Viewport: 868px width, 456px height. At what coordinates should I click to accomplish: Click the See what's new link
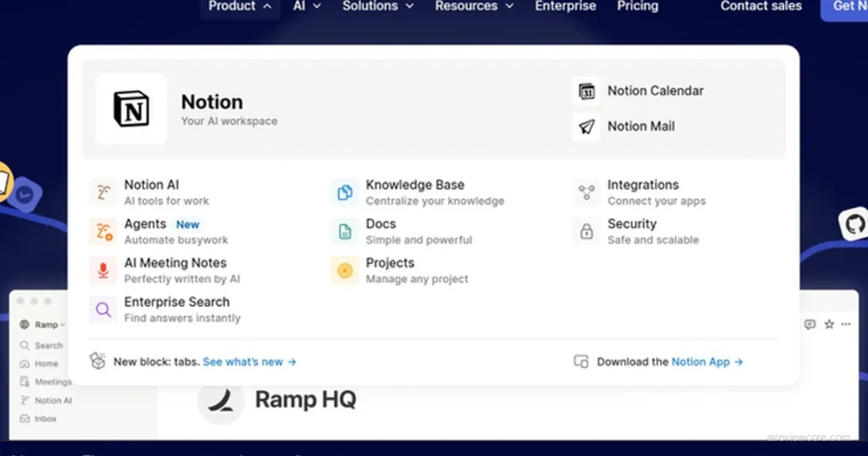point(250,362)
